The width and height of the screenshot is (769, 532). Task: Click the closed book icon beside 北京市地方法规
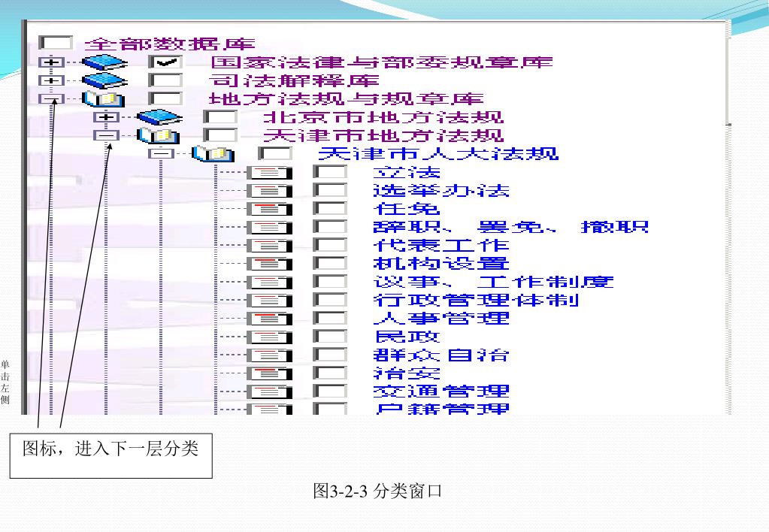159,117
